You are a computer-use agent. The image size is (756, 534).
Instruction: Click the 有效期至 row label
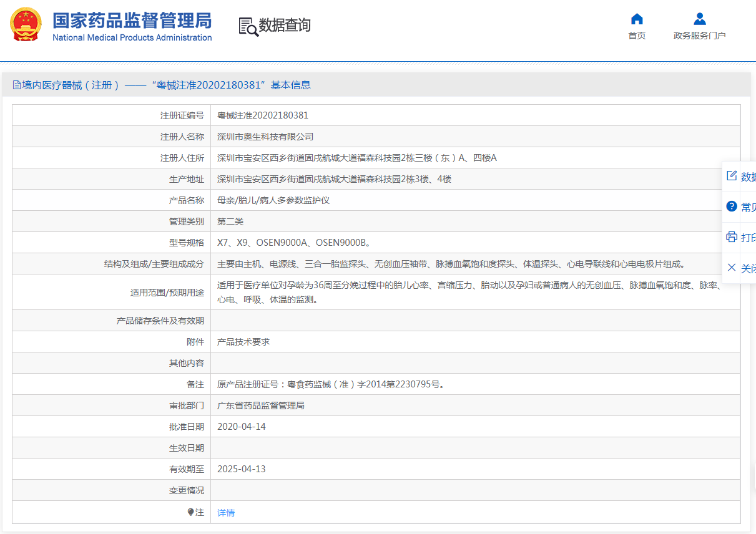coord(187,469)
